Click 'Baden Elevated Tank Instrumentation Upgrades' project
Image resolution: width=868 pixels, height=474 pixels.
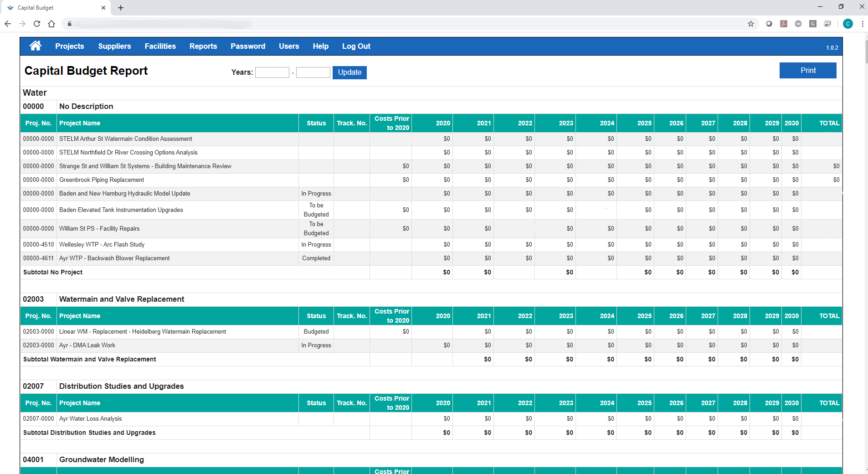tap(121, 210)
